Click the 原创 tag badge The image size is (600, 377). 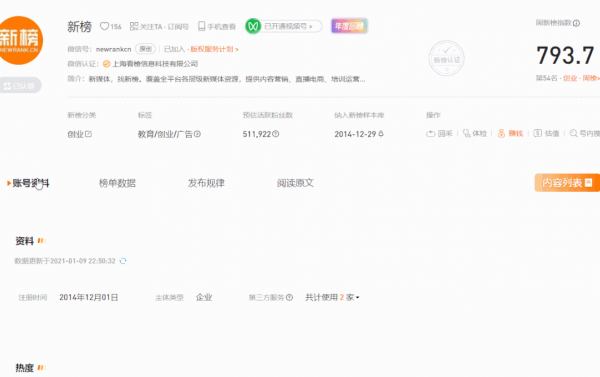coord(145,49)
